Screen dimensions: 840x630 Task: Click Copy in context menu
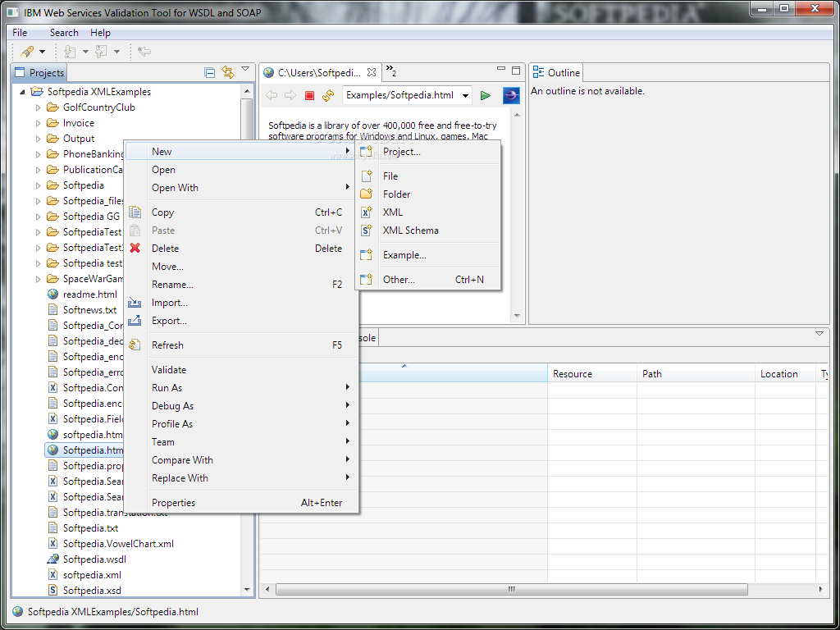pyautogui.click(x=241, y=212)
